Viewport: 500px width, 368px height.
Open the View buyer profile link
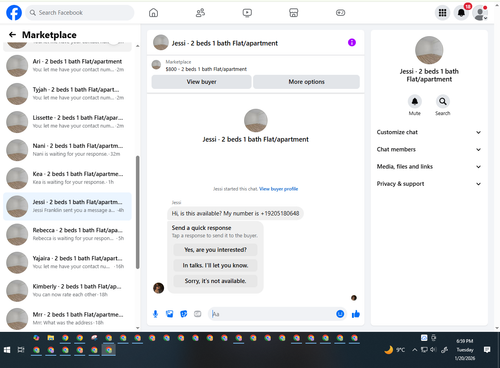point(278,189)
